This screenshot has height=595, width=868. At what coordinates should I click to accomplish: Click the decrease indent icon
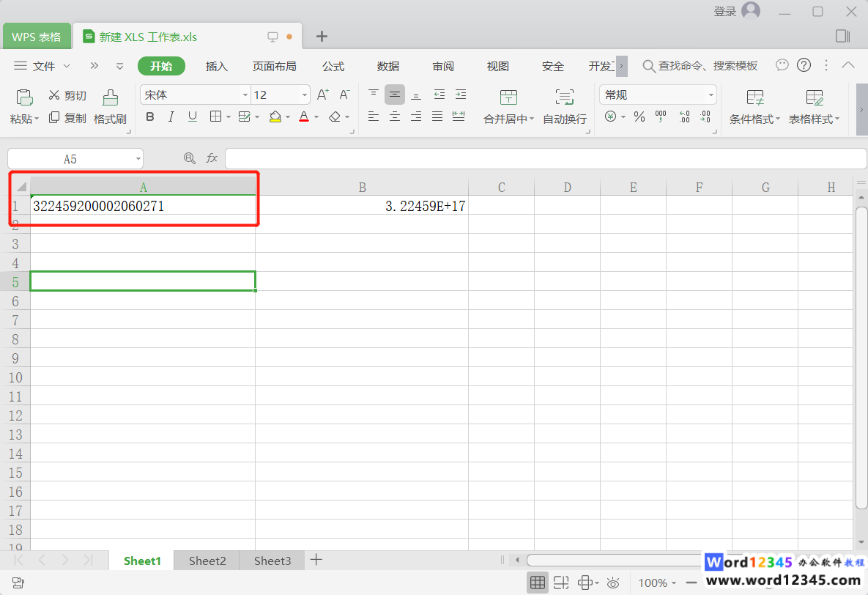click(x=439, y=95)
